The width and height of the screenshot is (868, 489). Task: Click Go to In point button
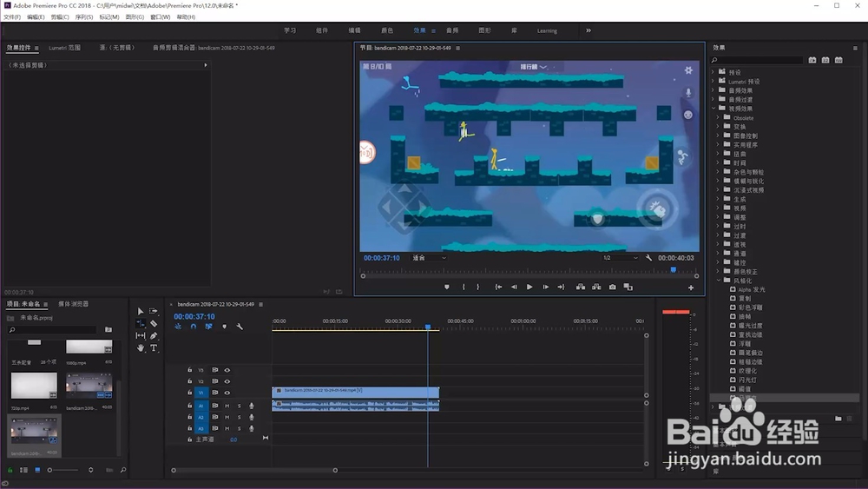click(498, 287)
